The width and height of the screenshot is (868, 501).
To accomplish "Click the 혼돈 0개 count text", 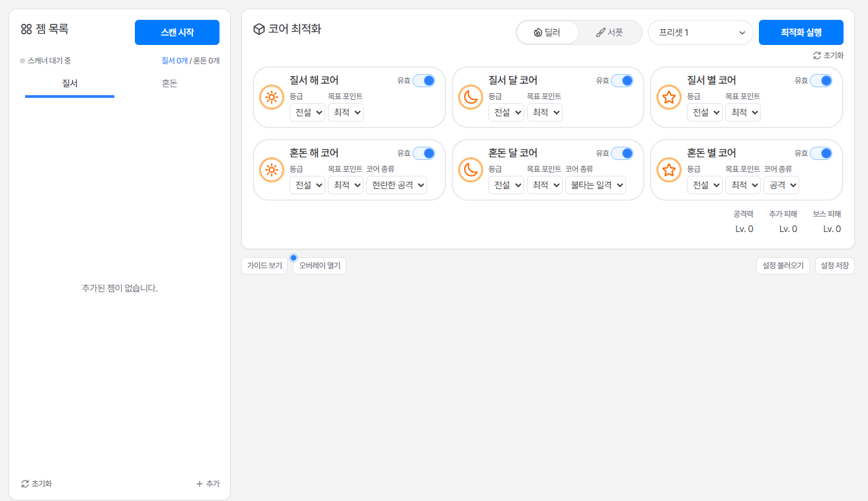I will 206,61.
